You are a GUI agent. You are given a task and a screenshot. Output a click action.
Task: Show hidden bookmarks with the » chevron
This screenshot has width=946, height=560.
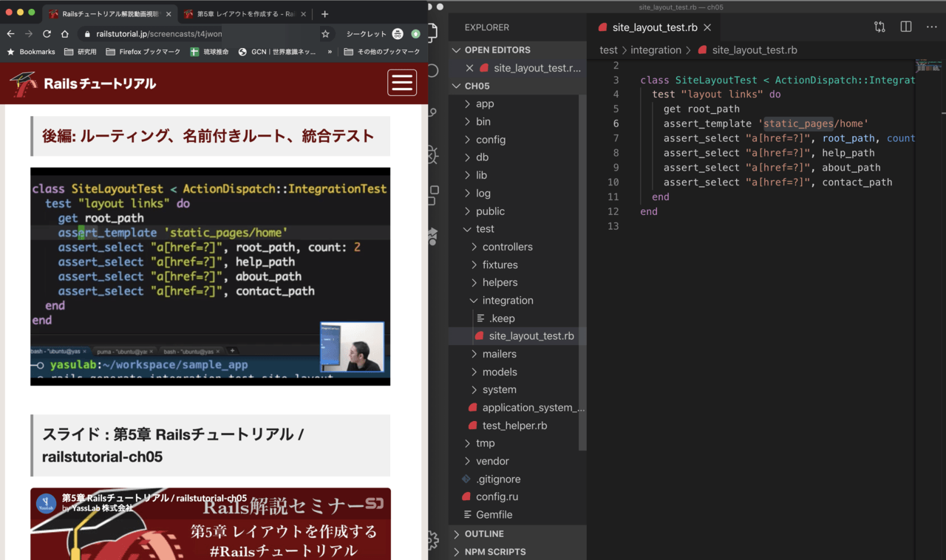[330, 52]
